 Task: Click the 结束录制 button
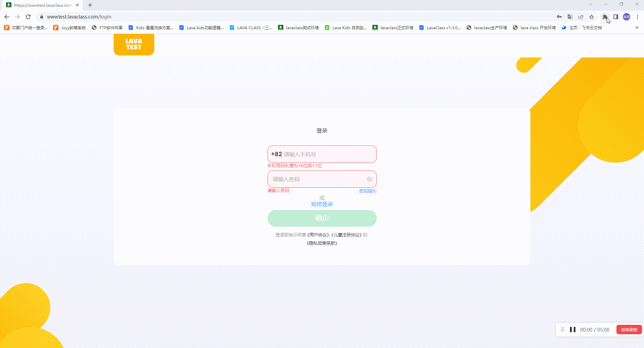[629, 330]
